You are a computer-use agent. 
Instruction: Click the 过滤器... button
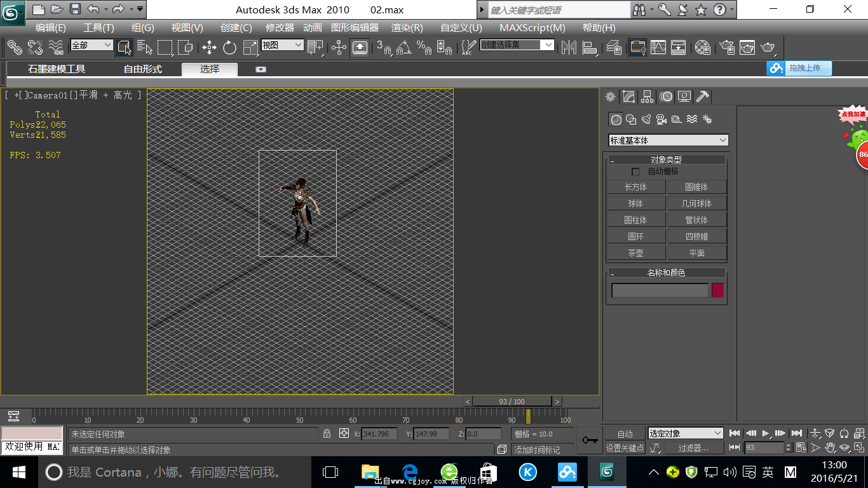tap(693, 448)
